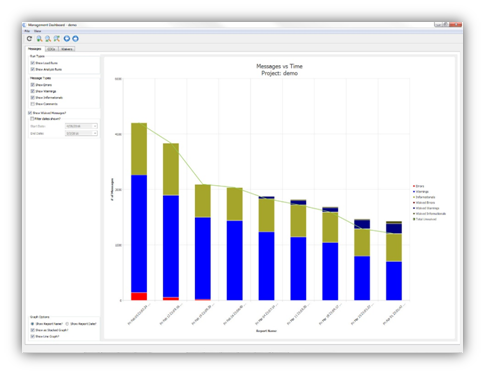
Task: Enable the Show Comments checkbox
Action: 33,104
